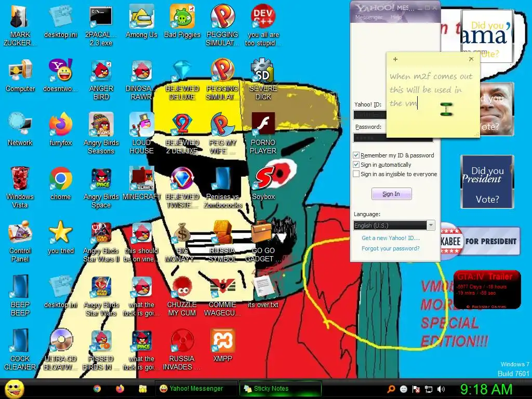Delete the sticky note with X
Viewport: 532px width, 399px height.
pos(471,59)
